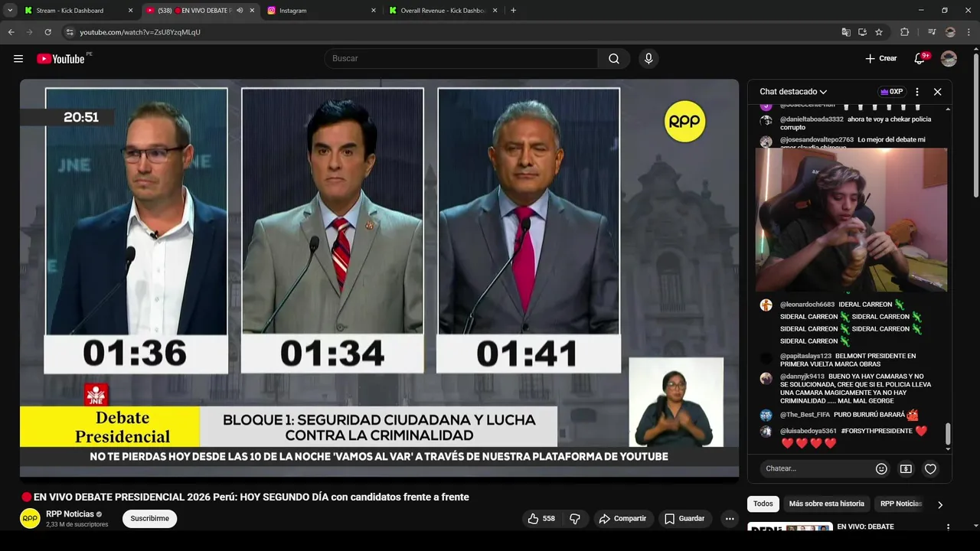Open Chrome three-dot menu

click(x=969, y=32)
